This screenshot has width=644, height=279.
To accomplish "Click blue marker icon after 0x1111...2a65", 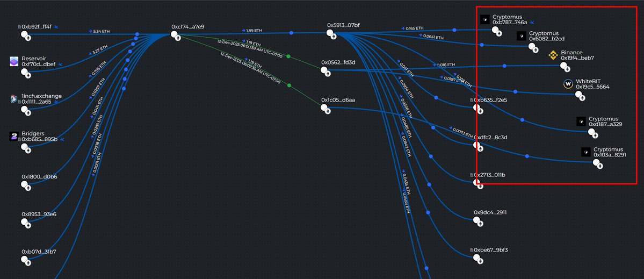I will point(56,102).
